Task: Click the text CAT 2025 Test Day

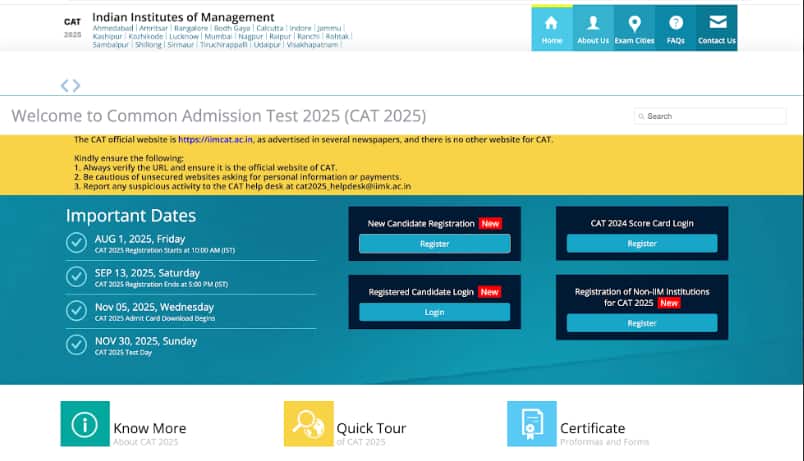Action: [123, 352]
